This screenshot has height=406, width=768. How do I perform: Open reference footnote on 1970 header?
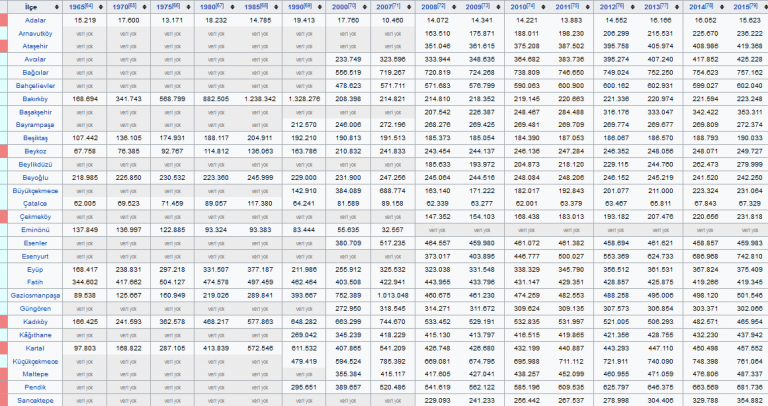coord(134,5)
